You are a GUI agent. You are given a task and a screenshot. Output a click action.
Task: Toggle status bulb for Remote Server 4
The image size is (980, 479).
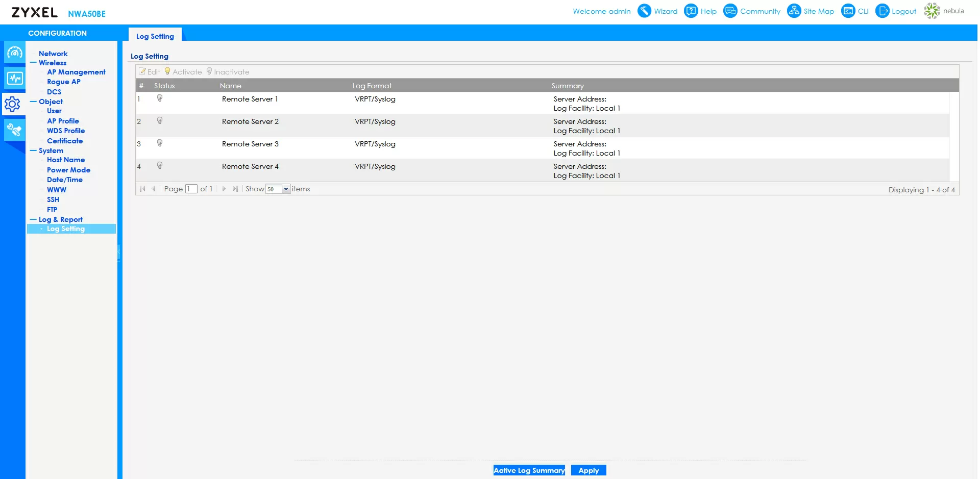160,166
